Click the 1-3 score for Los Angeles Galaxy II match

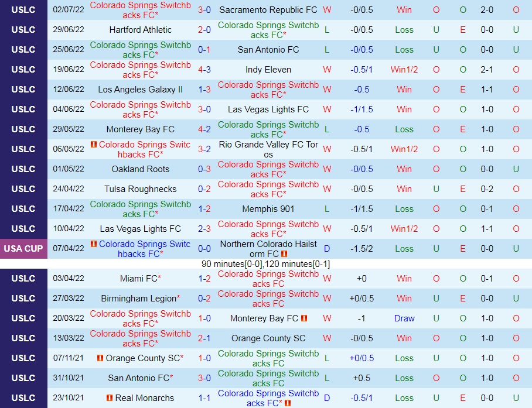coord(204,90)
